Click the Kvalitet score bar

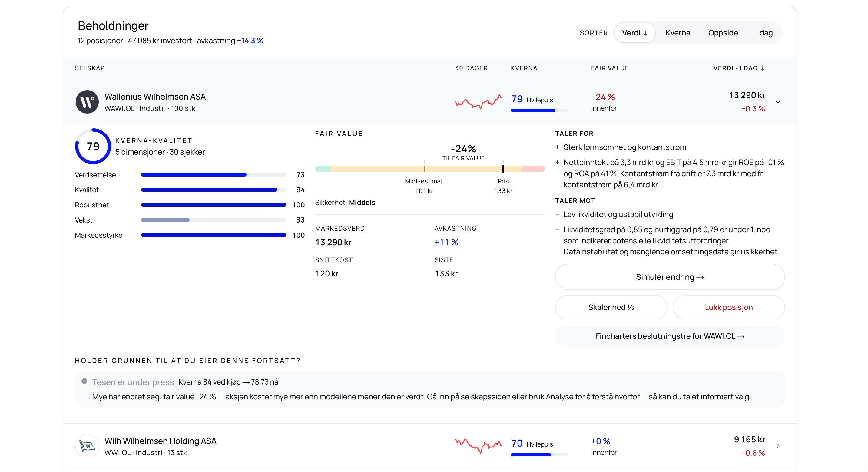pos(213,190)
